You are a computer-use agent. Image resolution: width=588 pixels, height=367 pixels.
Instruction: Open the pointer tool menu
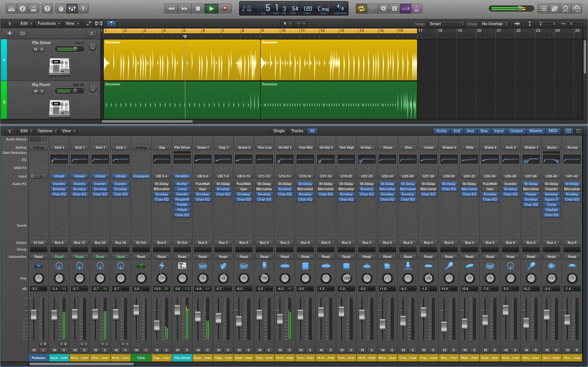pyautogui.click(x=286, y=24)
